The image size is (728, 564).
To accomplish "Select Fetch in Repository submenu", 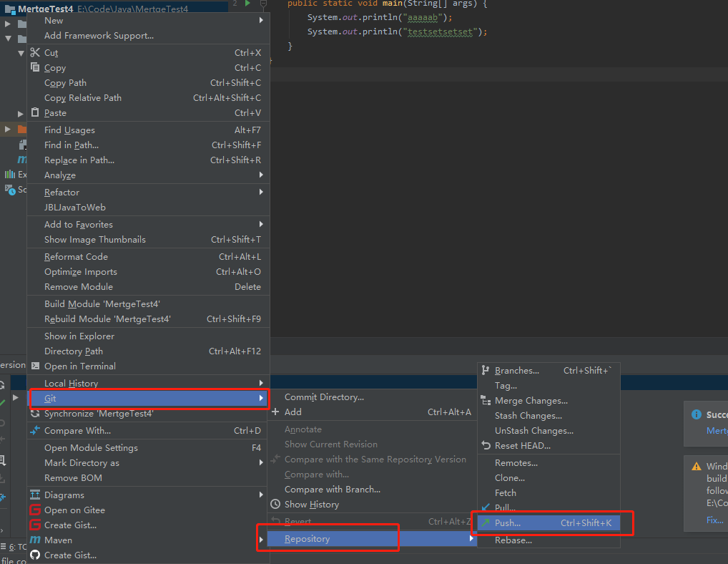I will point(549,493).
